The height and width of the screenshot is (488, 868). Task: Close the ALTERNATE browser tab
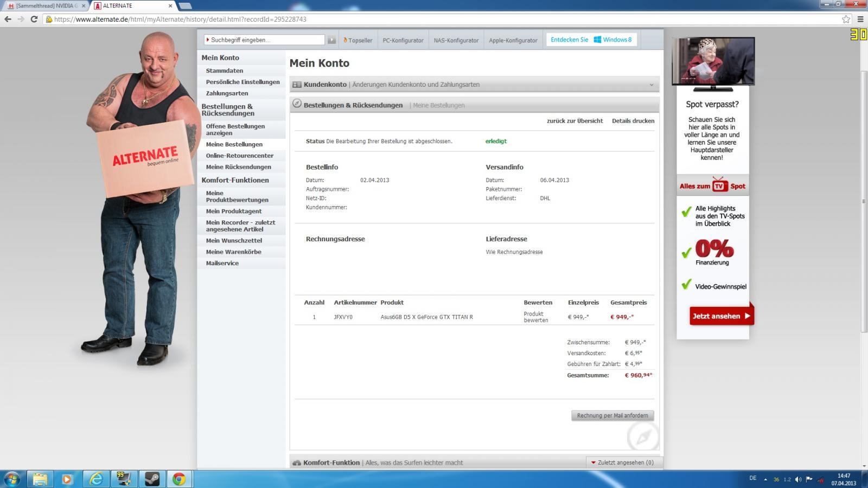pos(170,6)
